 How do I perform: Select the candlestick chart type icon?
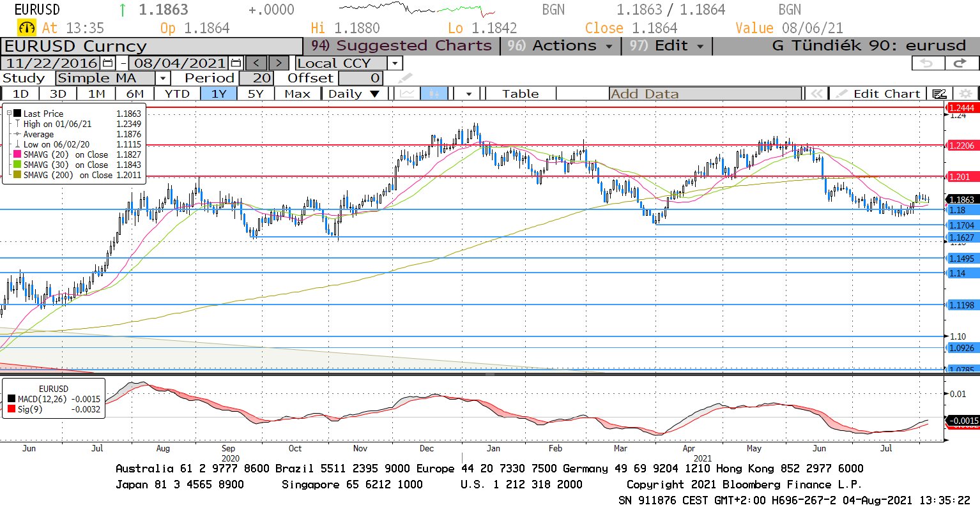[x=434, y=94]
